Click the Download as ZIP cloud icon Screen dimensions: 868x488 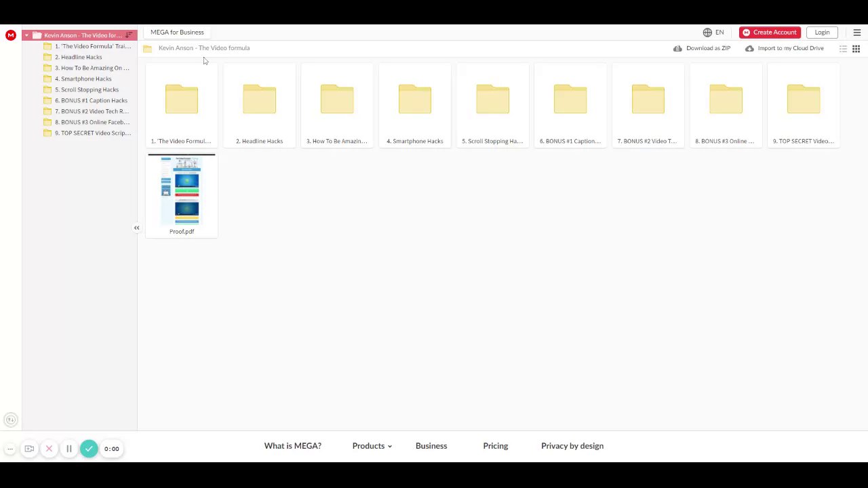point(677,48)
